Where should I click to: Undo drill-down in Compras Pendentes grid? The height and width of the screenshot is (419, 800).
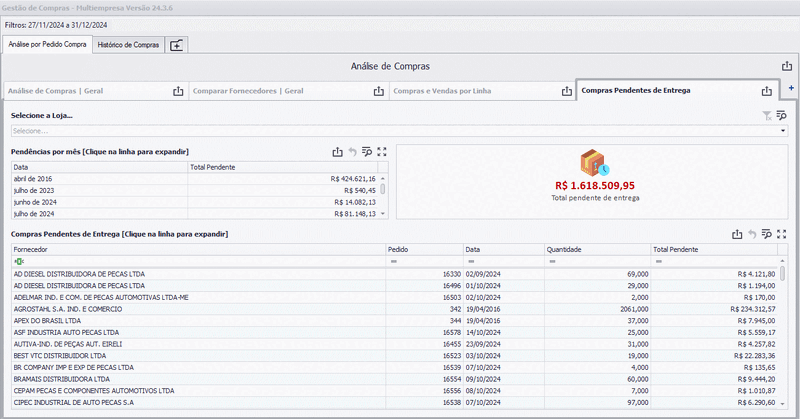(752, 234)
